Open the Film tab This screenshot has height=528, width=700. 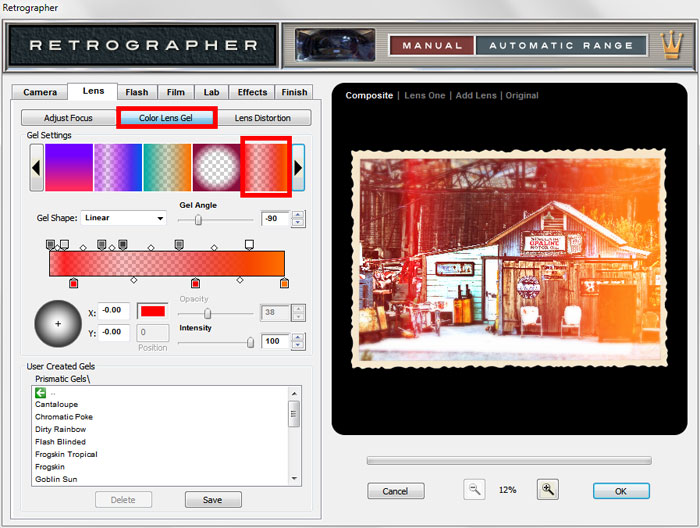[175, 92]
